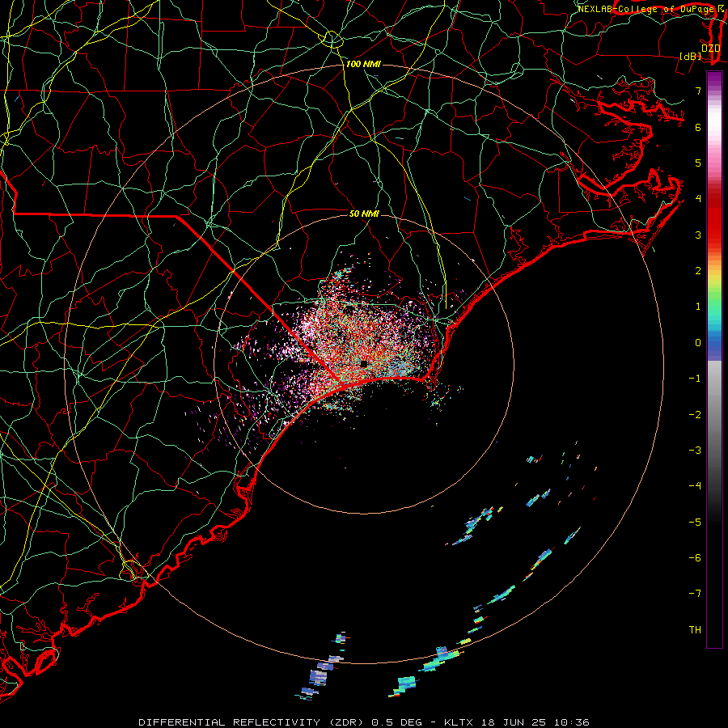Click the "1" value on color scale
This screenshot has width=728, height=728.
tap(698, 307)
